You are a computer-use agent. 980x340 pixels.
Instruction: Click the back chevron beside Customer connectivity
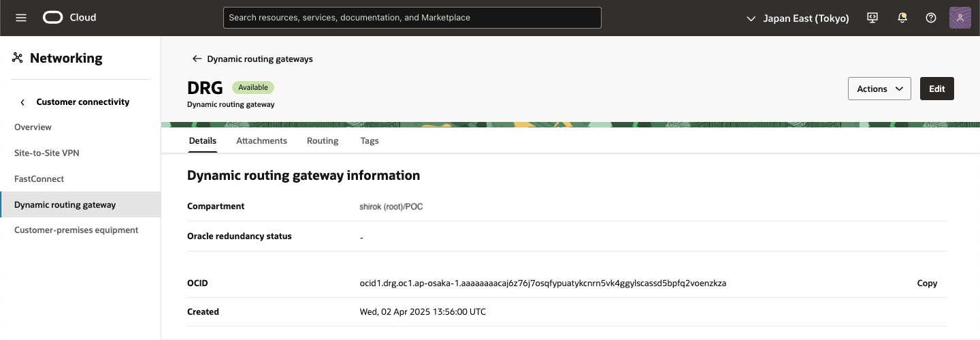22,102
